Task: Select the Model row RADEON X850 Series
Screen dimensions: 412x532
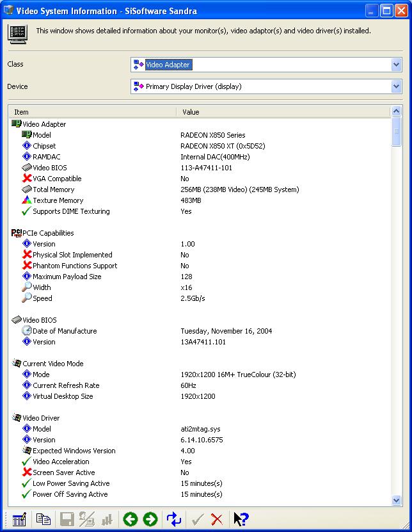Action: tap(200, 135)
